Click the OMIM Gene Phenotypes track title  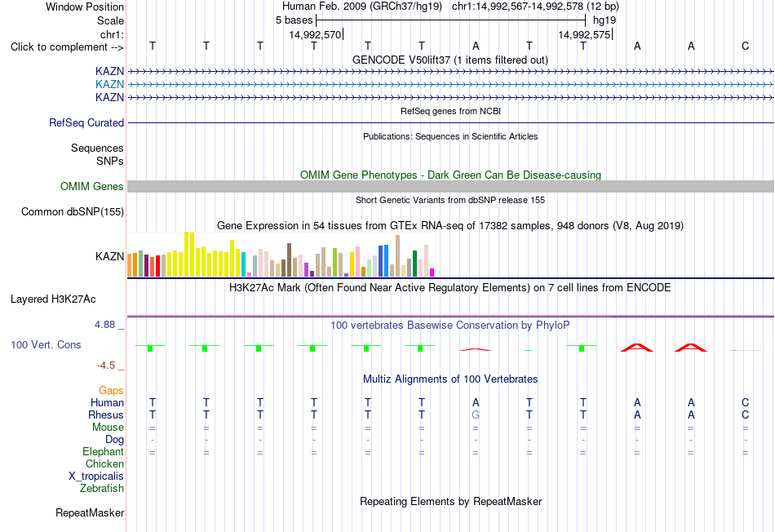click(450, 175)
